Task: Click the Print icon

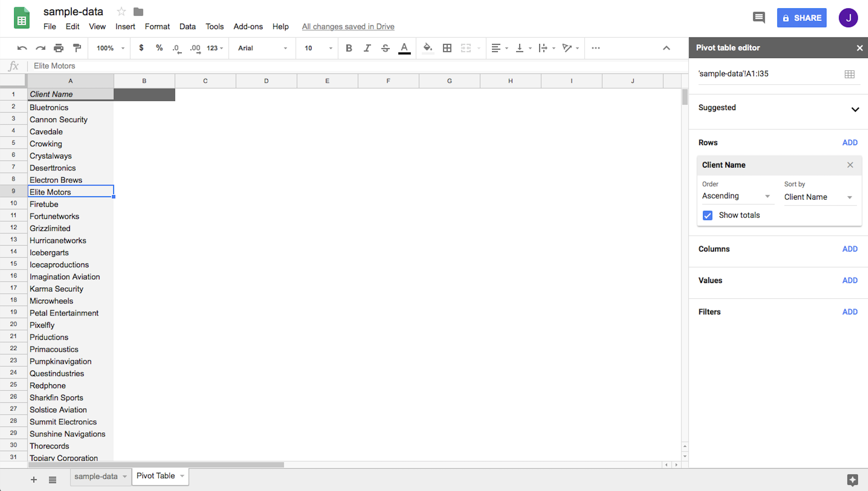Action: point(58,48)
